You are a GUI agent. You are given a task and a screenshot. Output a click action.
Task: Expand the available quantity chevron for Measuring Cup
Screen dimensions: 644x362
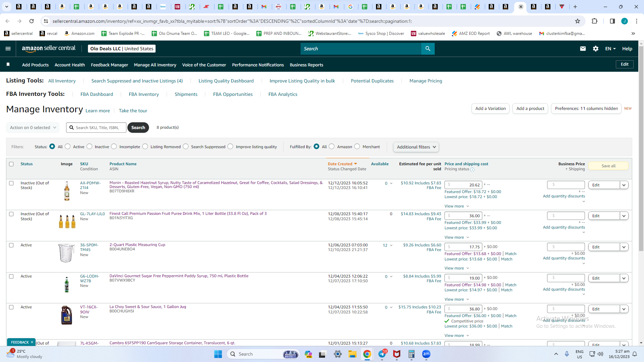(391, 245)
